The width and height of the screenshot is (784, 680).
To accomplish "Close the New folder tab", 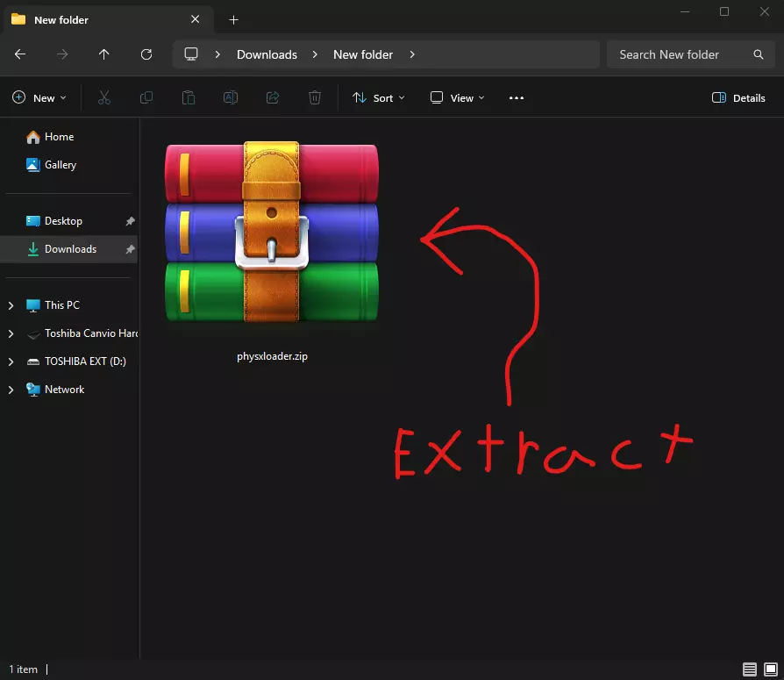I will click(x=195, y=19).
